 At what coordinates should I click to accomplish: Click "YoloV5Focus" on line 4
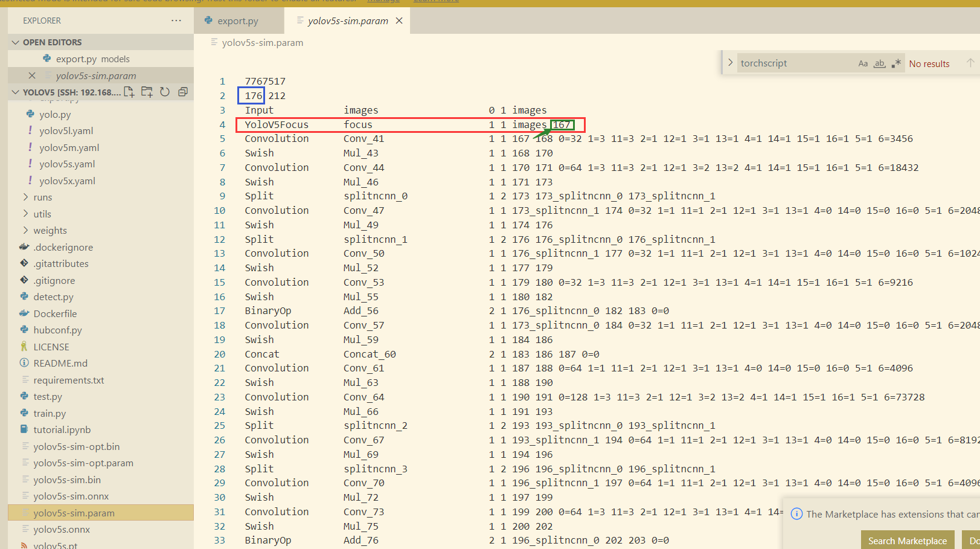(277, 124)
